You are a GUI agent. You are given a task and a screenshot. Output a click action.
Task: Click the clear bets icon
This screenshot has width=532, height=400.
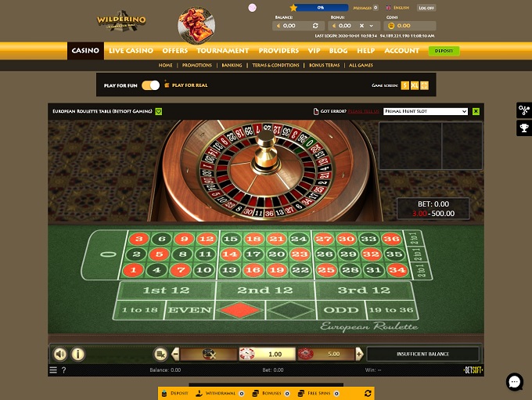coord(160,354)
